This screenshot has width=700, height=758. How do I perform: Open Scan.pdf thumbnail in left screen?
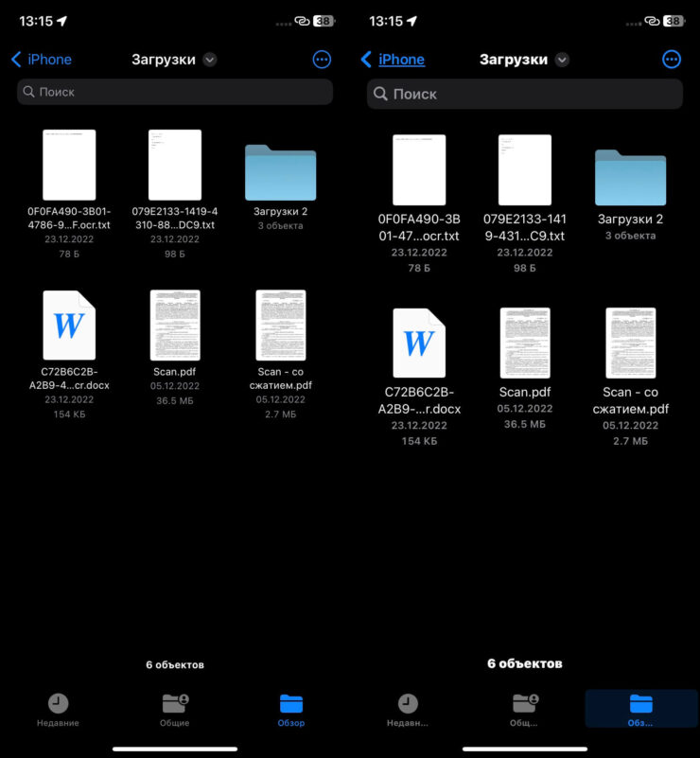[175, 326]
